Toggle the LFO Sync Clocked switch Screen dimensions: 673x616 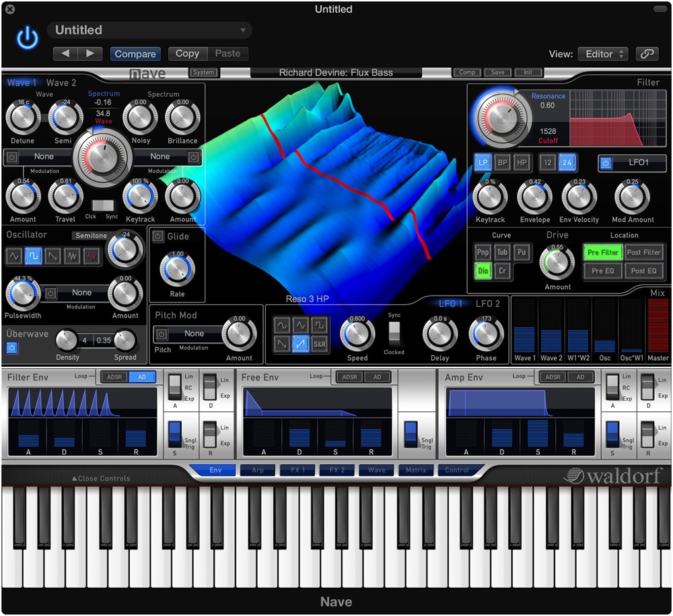(x=394, y=334)
